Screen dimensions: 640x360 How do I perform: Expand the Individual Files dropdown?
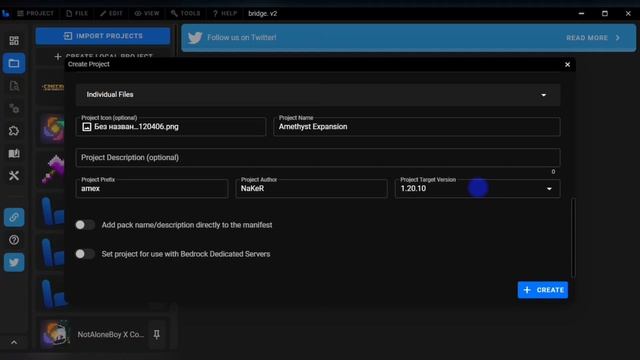tap(318, 95)
